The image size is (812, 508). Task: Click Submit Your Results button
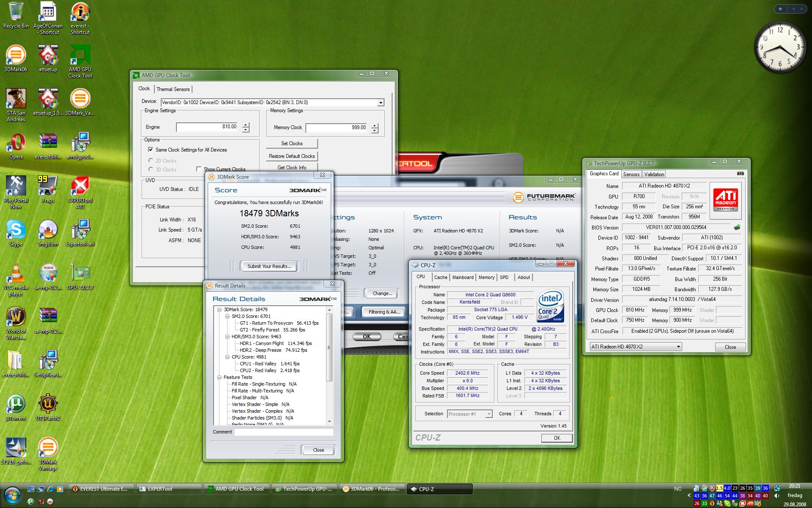pyautogui.click(x=269, y=266)
